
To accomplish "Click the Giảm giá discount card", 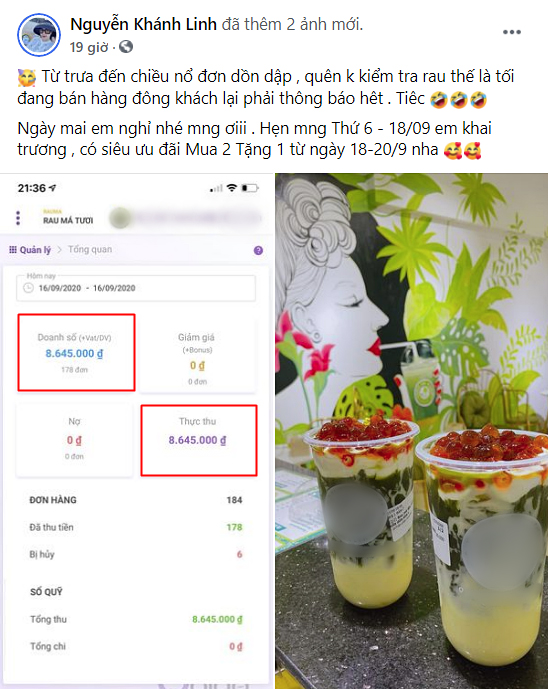I will click(197, 356).
